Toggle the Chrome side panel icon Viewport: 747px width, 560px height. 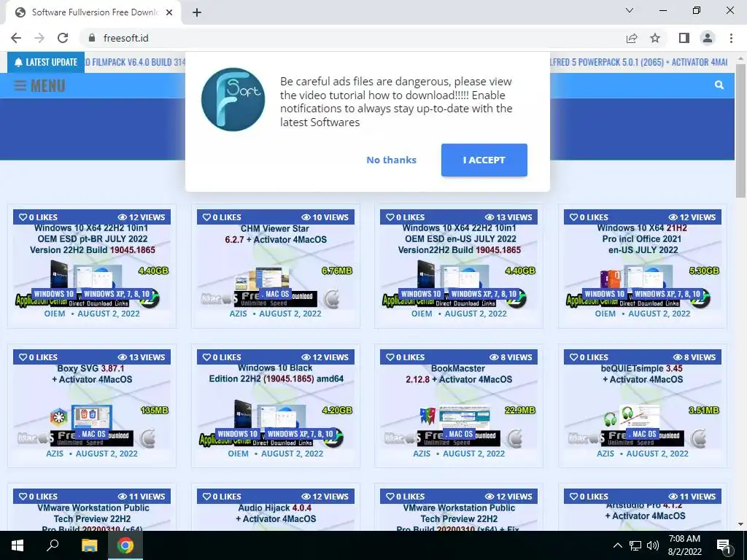point(684,38)
